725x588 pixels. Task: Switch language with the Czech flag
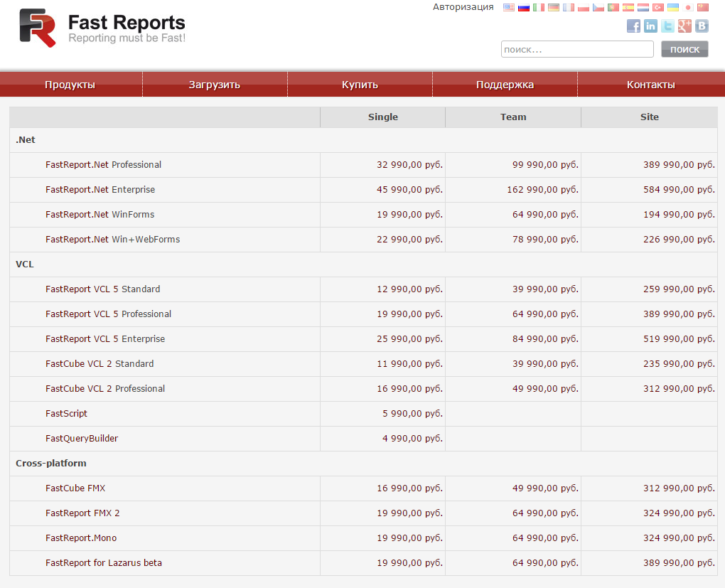click(598, 7)
